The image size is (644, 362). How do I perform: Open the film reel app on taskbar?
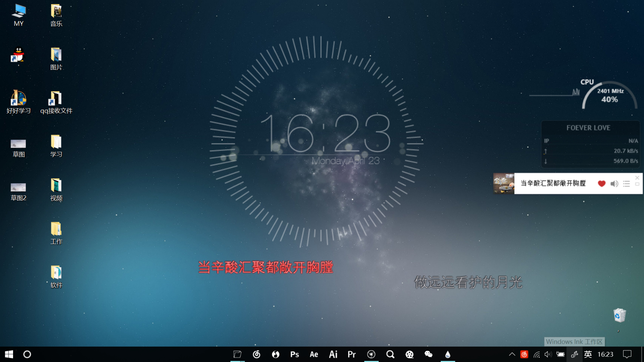tap(409, 354)
